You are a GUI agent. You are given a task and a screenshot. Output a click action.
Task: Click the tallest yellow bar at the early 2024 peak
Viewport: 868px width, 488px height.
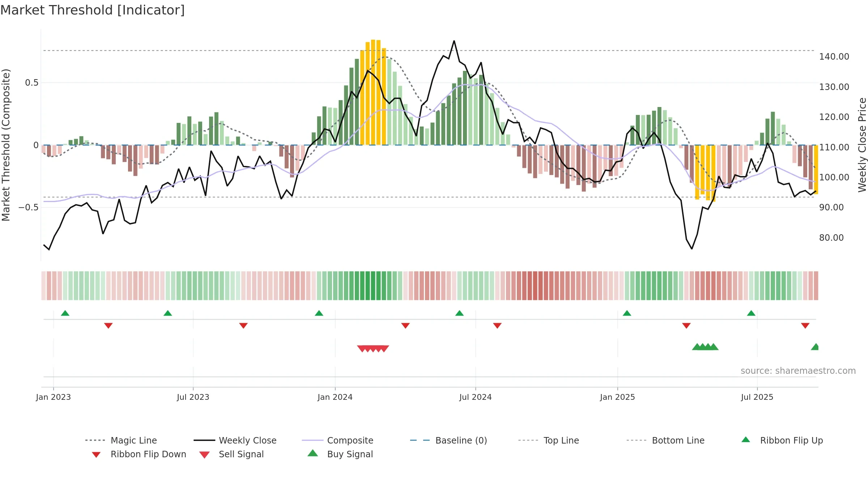tap(373, 92)
